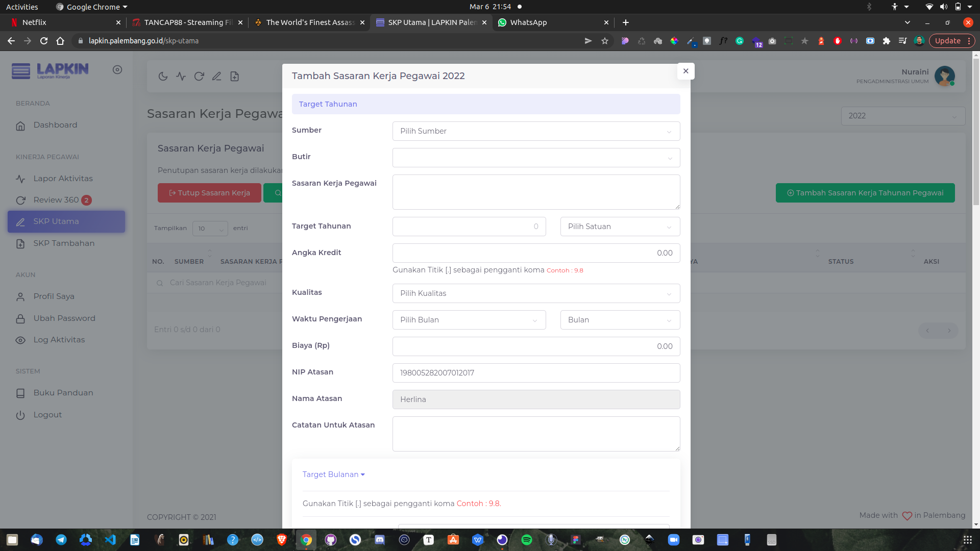Open the Pilih Kualitas dropdown
This screenshot has width=980, height=551.
point(535,293)
